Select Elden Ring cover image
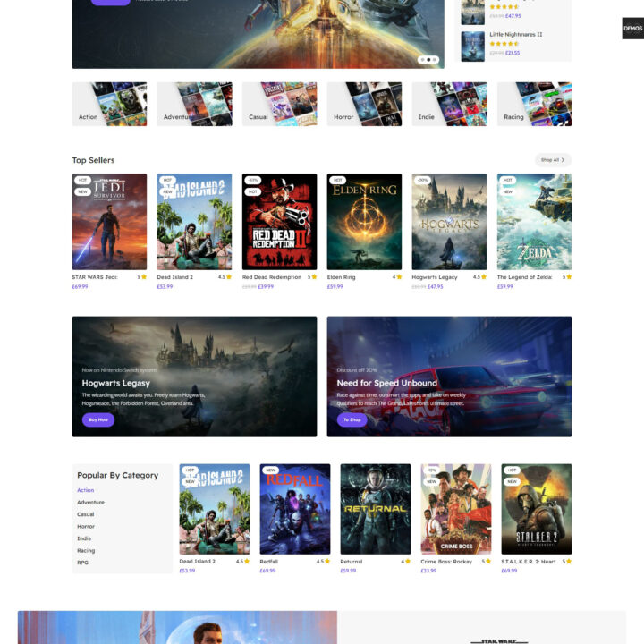The image size is (644, 644). (x=364, y=222)
